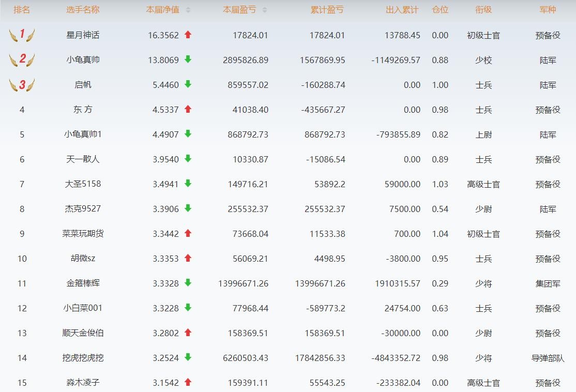Viewport: 576px width, 392px height.
Task: Click green down arrow beside 4.4907
Action: pos(188,134)
